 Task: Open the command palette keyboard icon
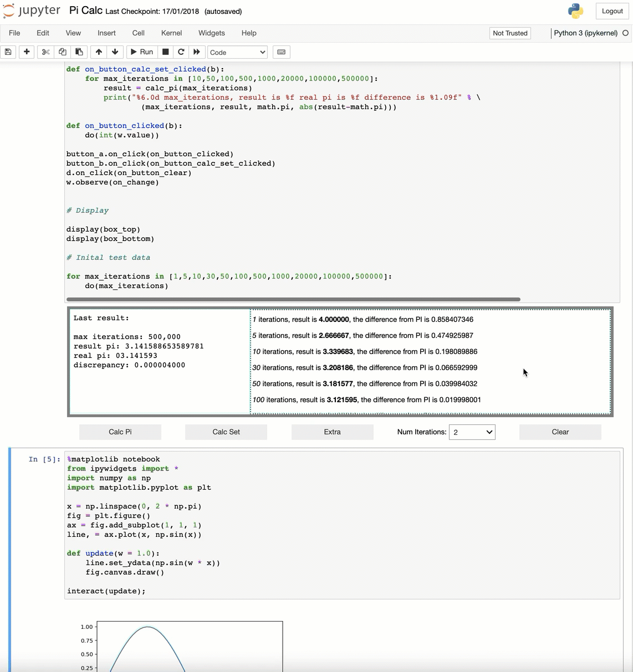[x=282, y=52]
